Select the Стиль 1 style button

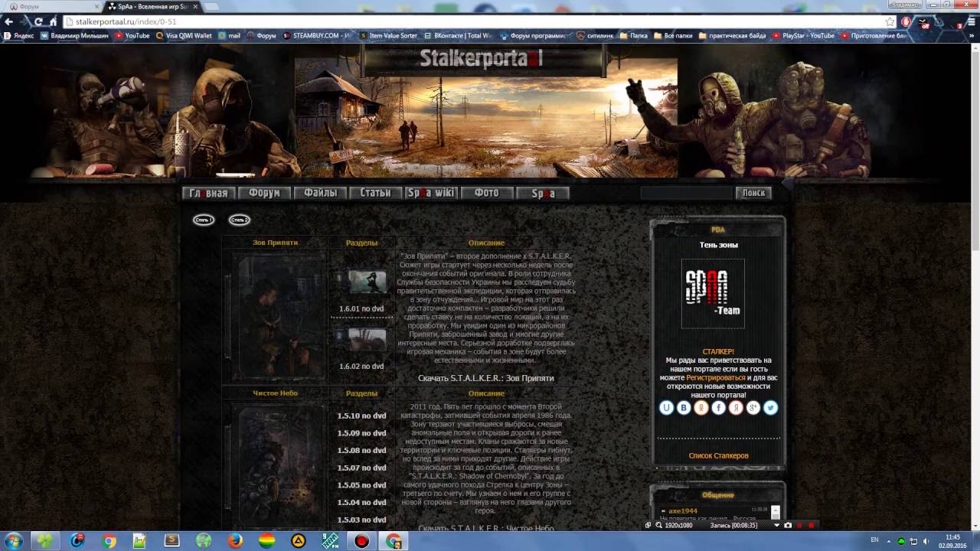point(204,220)
